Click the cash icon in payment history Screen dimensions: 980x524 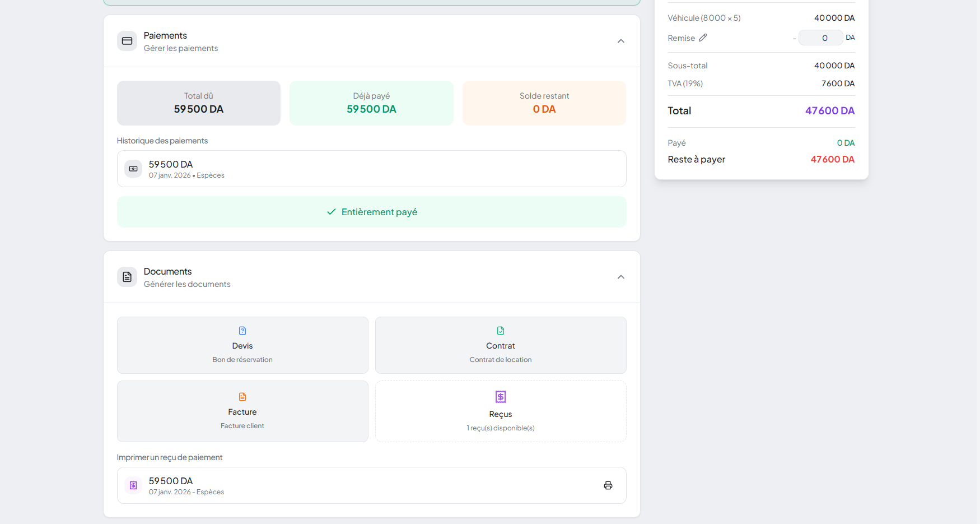[x=133, y=169]
